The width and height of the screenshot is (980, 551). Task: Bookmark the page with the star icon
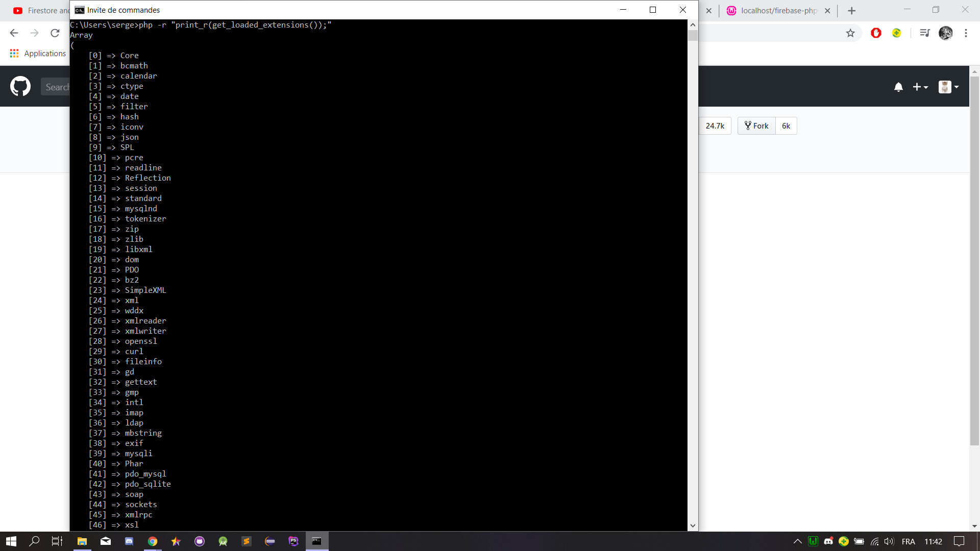tap(850, 33)
